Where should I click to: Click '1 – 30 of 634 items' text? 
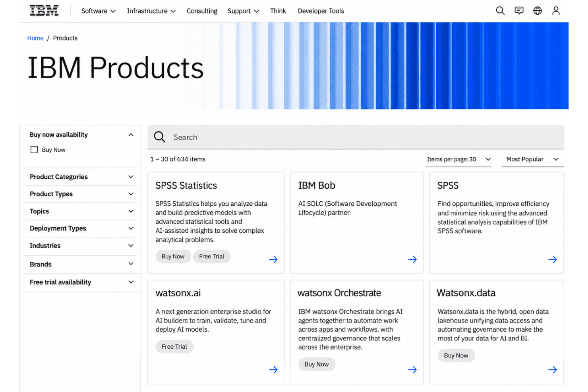pyautogui.click(x=178, y=159)
